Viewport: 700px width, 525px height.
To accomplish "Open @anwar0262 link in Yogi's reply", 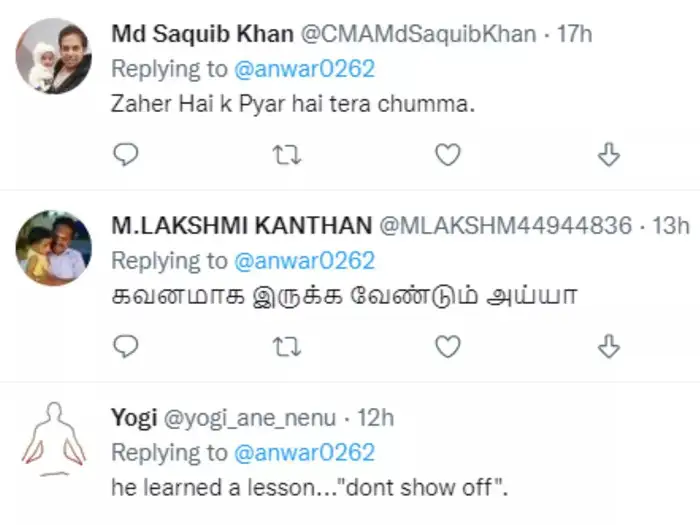I will (304, 452).
